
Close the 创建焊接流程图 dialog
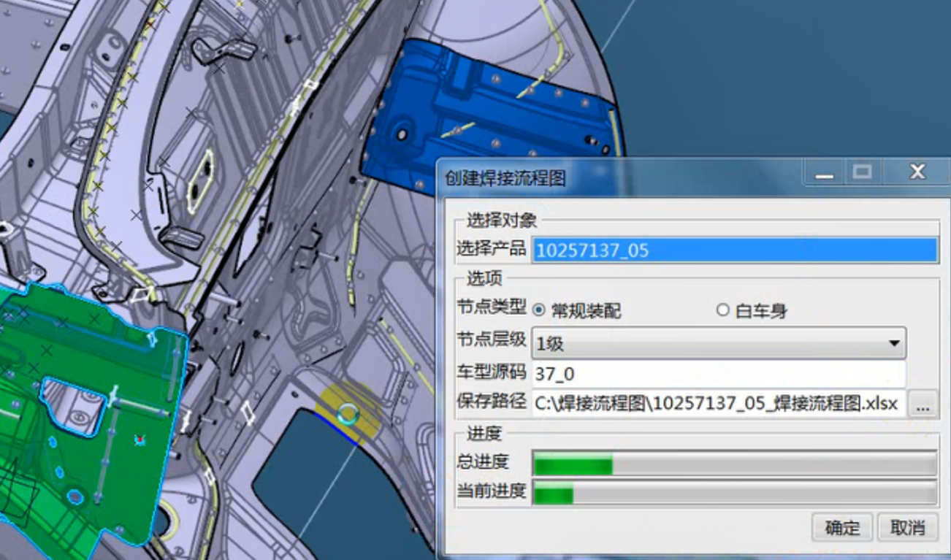[917, 173]
